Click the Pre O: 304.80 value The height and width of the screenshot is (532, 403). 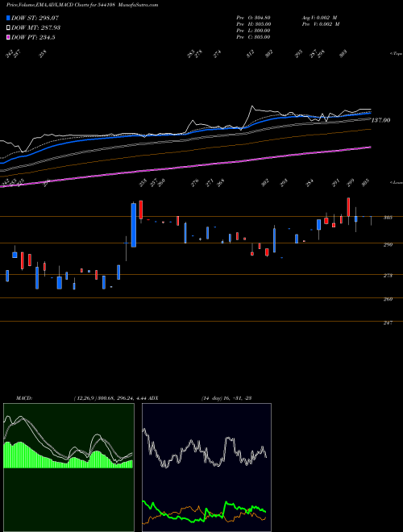[x=253, y=18]
